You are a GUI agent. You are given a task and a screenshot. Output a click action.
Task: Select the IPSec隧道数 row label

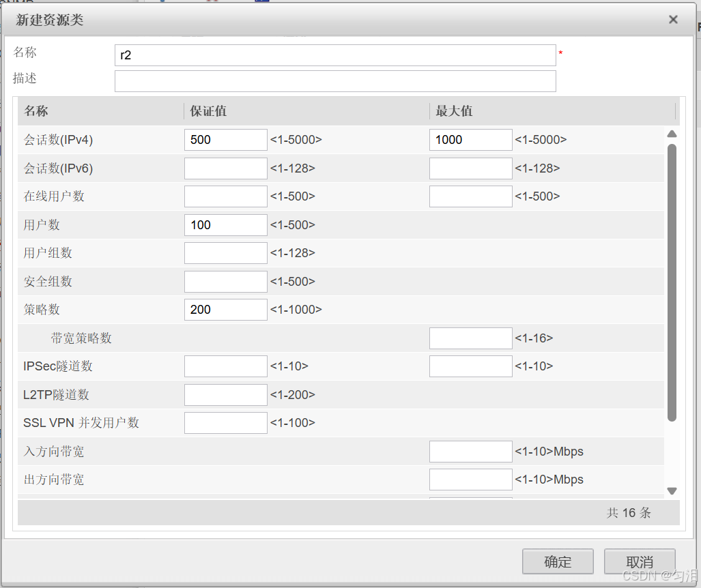(58, 366)
